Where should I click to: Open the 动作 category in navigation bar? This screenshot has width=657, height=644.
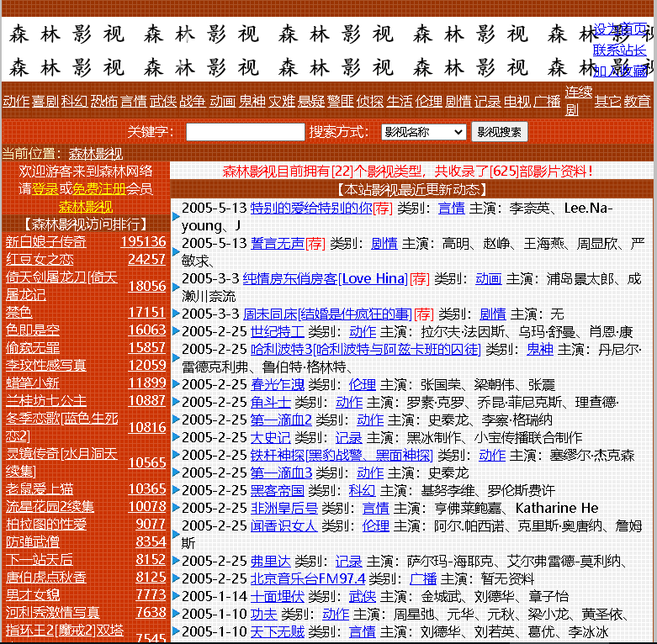15,101
